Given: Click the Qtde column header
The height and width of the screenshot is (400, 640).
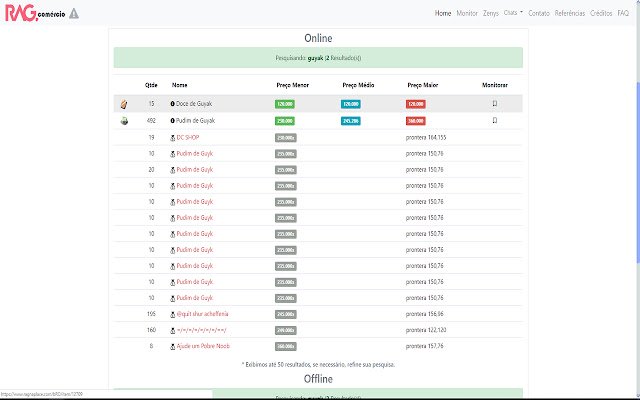Looking at the screenshot, I should [x=151, y=85].
